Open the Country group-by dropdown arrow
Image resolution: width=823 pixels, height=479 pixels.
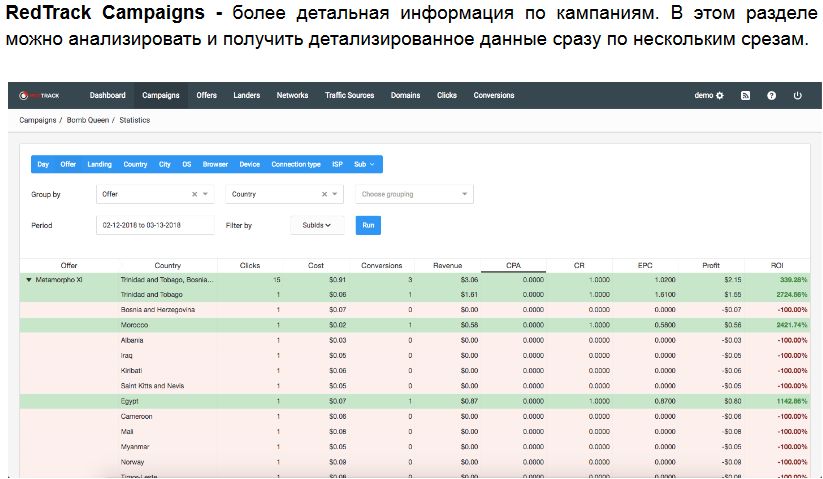pos(335,194)
